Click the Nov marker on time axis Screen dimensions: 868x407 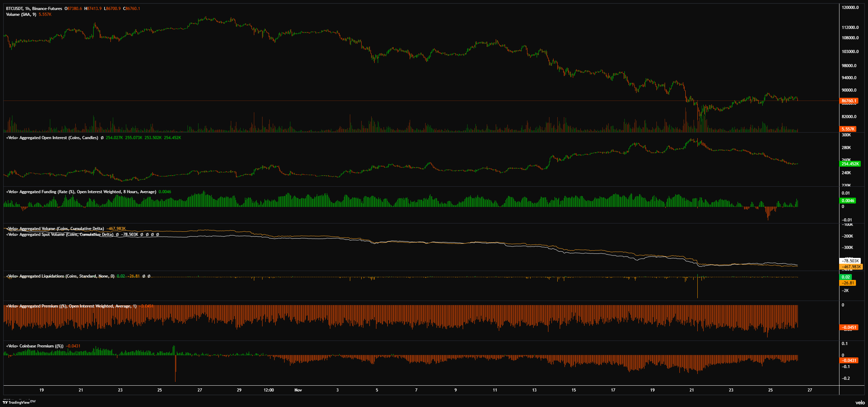tap(298, 390)
